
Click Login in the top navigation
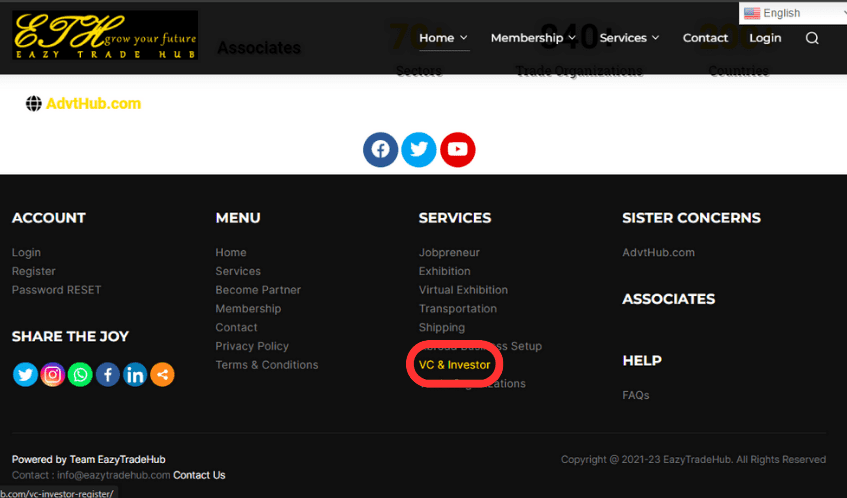pyautogui.click(x=765, y=38)
